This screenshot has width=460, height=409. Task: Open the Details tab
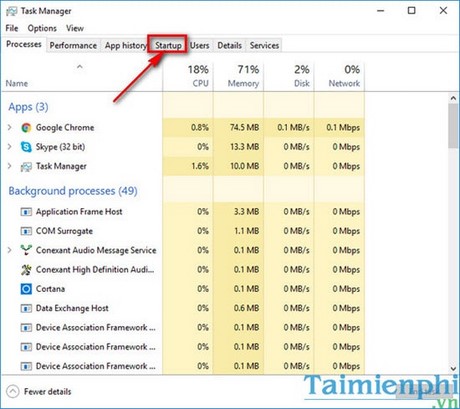click(229, 45)
